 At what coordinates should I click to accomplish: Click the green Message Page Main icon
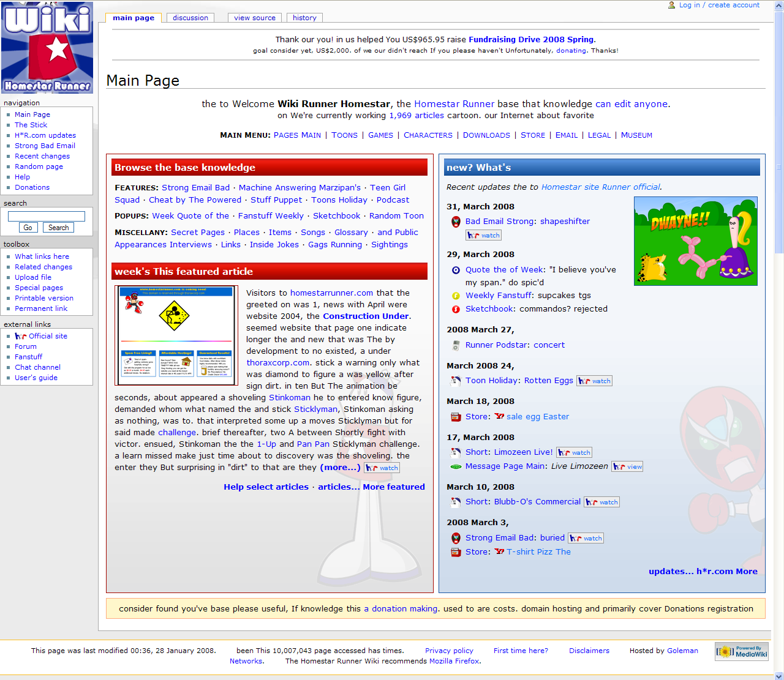(x=456, y=466)
